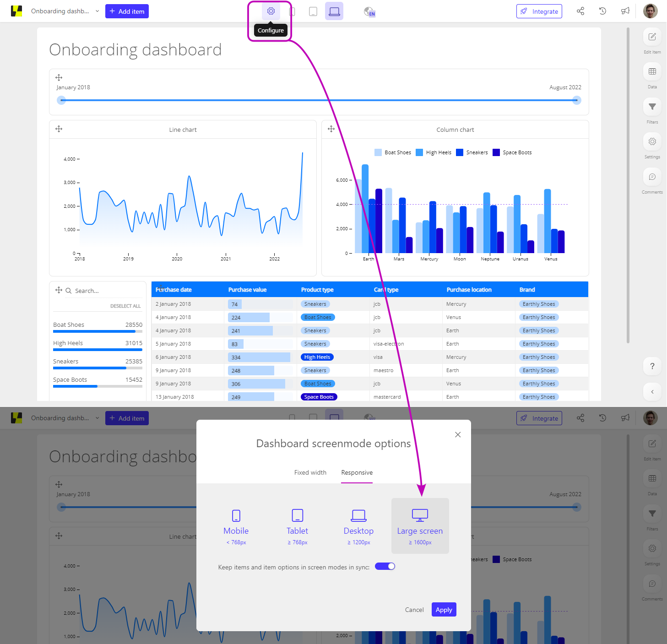Select the Large screen mode option
This screenshot has width=667, height=644.
pos(420,526)
